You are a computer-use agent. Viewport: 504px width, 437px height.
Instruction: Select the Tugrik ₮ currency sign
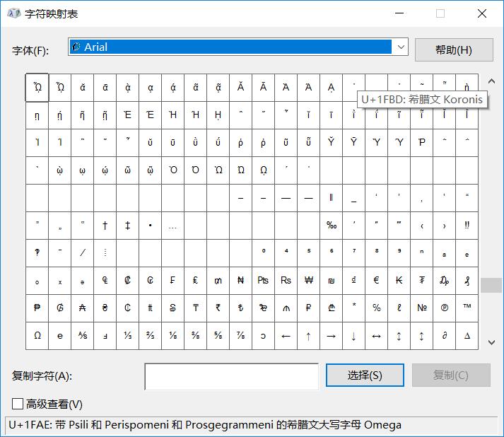[x=422, y=281]
